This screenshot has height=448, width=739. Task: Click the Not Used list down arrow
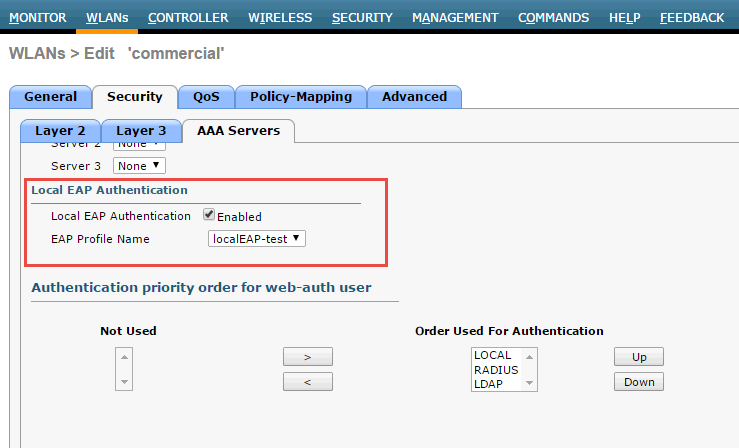tap(124, 382)
